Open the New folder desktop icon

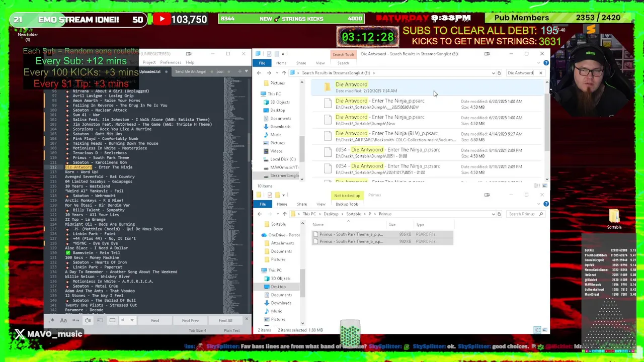tap(28, 37)
